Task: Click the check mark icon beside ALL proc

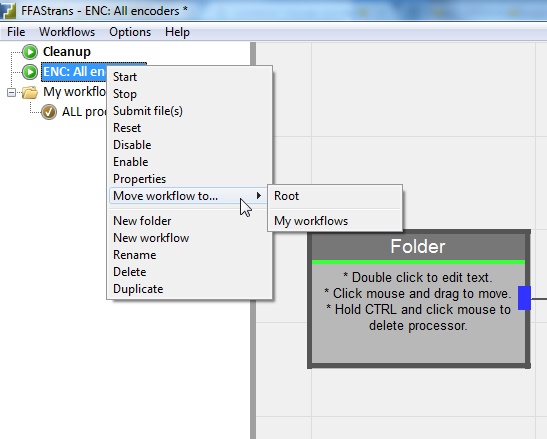Action: pos(49,112)
